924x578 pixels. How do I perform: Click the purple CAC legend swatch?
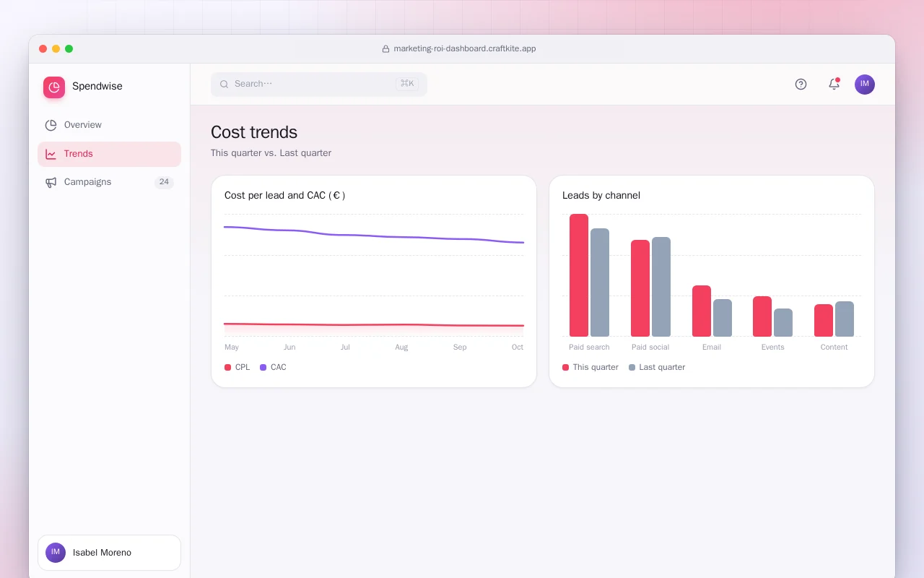(263, 368)
